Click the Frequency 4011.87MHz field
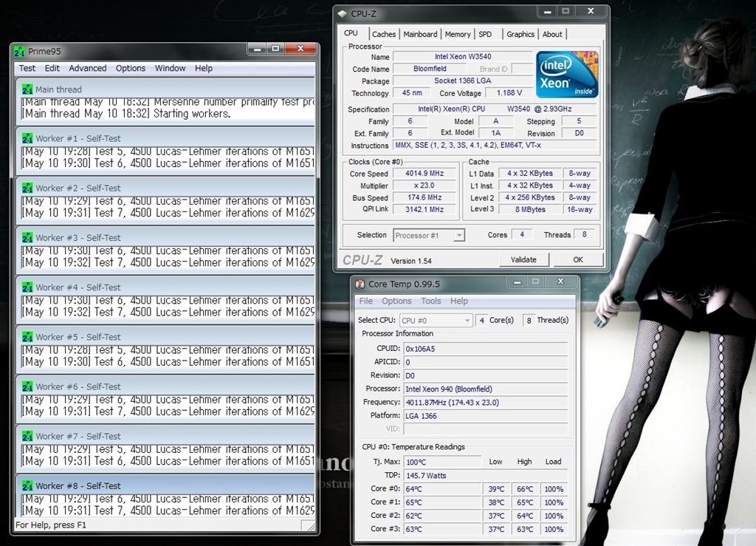The width and height of the screenshot is (756, 546). click(x=486, y=402)
